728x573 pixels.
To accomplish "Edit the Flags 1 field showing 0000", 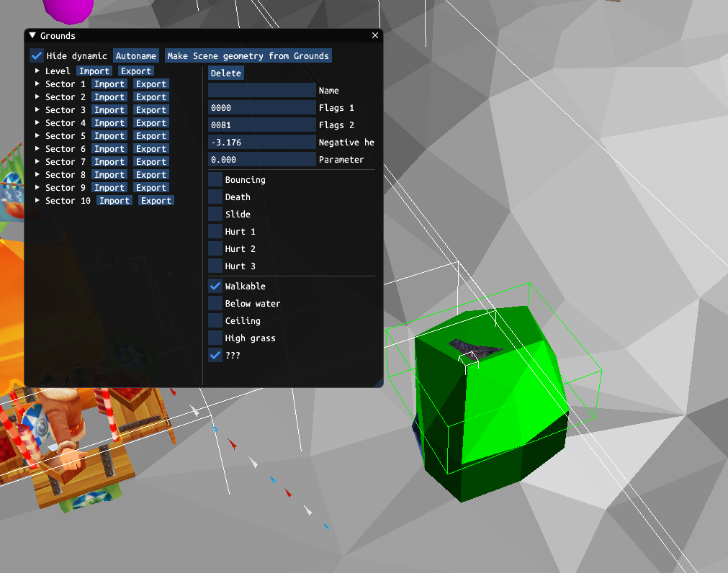I will point(262,108).
